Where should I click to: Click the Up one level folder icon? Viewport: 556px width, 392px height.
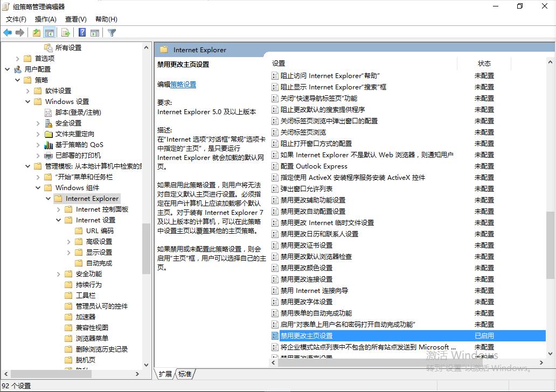[36, 32]
